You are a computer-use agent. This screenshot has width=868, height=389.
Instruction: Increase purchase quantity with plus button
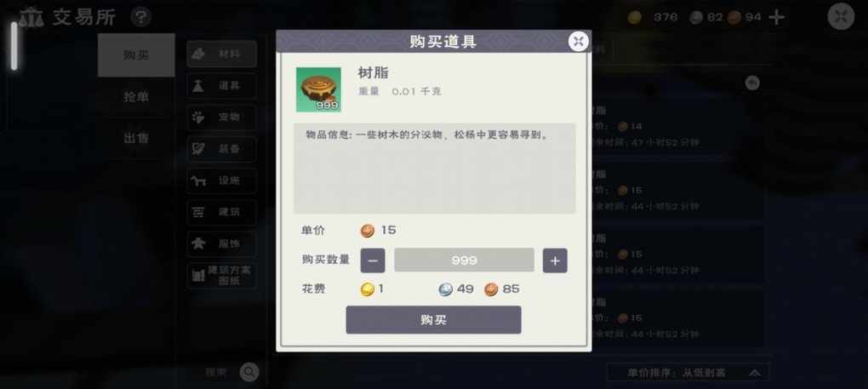point(555,260)
